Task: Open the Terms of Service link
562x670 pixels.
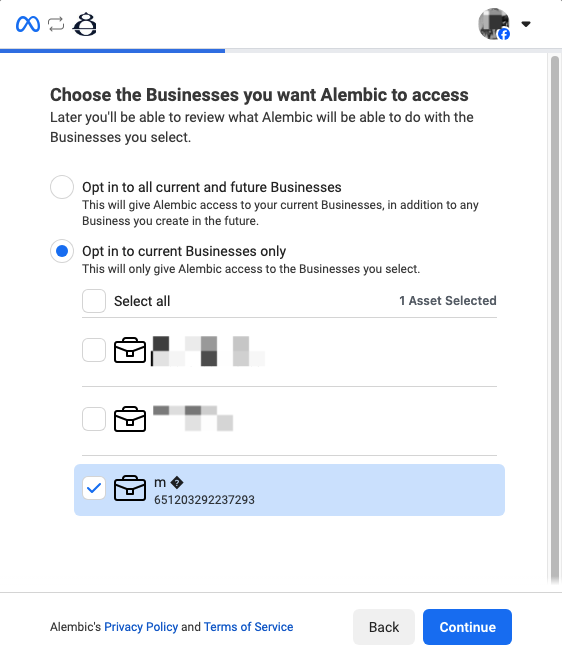Action: [x=248, y=627]
